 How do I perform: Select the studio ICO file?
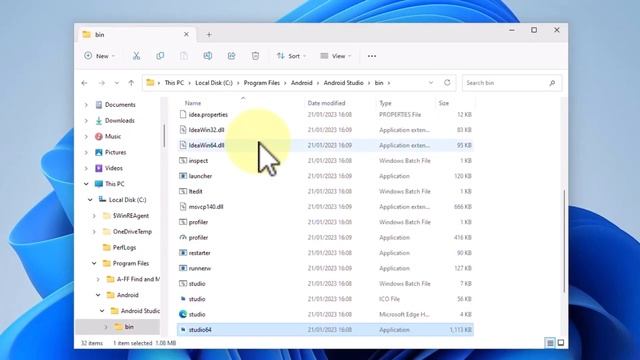click(325, 299)
